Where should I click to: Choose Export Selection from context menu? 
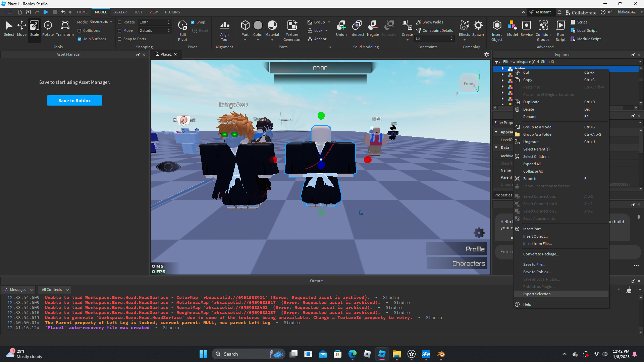pos(538,294)
